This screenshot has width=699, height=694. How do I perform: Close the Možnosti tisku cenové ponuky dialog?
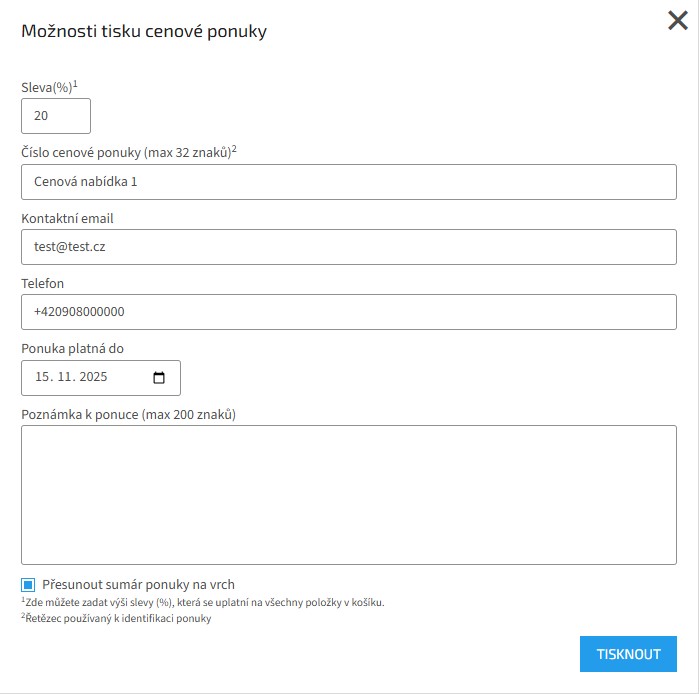coord(677,21)
